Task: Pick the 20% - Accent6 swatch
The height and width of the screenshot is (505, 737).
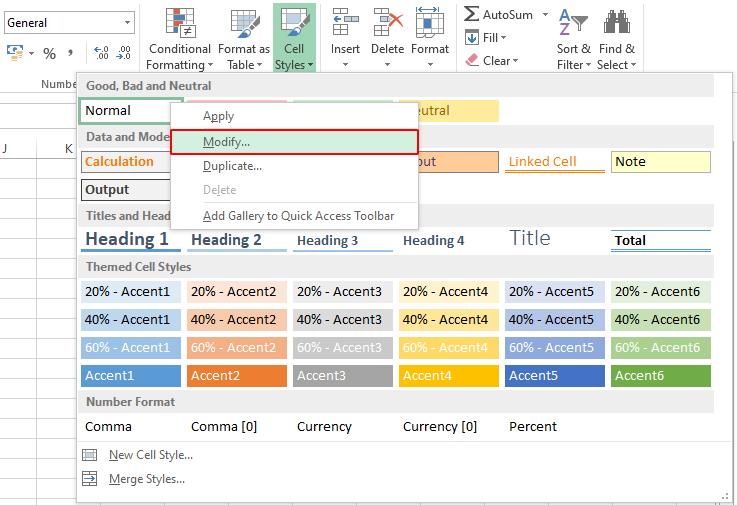Action: (x=661, y=292)
